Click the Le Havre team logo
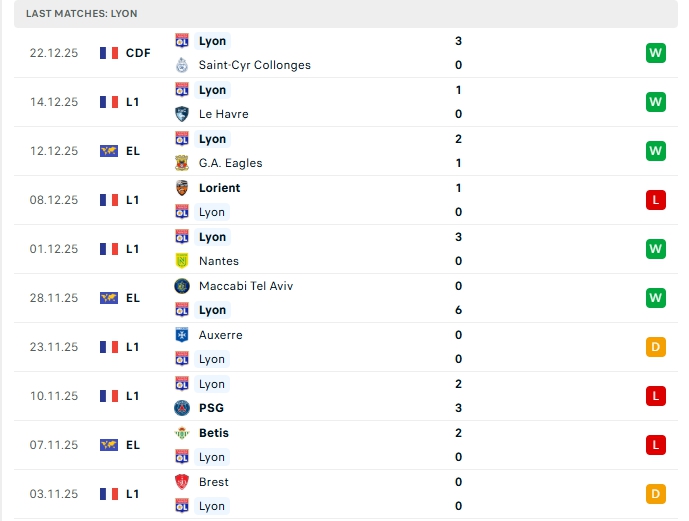 (182, 114)
